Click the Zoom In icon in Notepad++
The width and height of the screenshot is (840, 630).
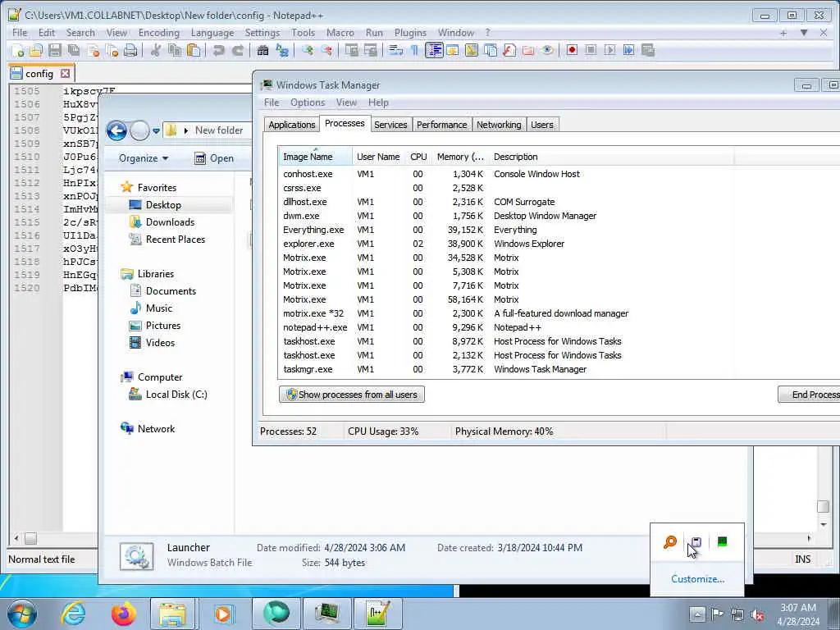click(308, 50)
